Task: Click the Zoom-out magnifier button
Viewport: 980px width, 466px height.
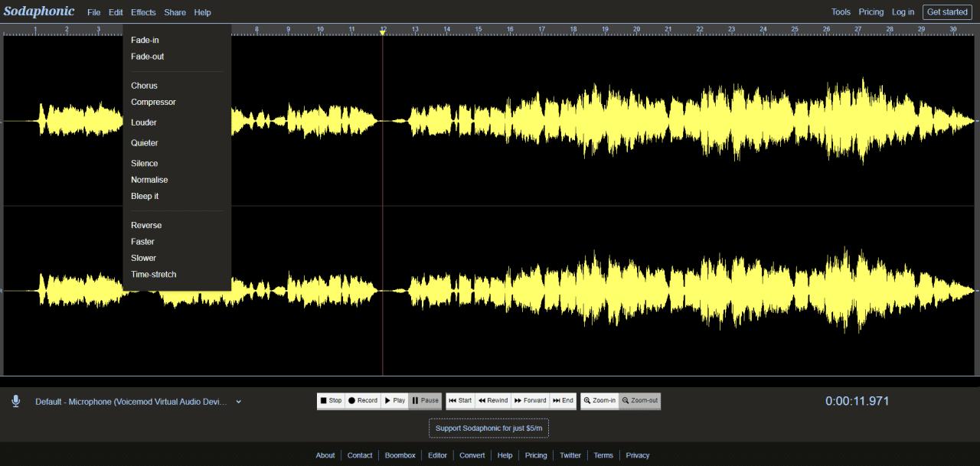Action: (x=639, y=400)
